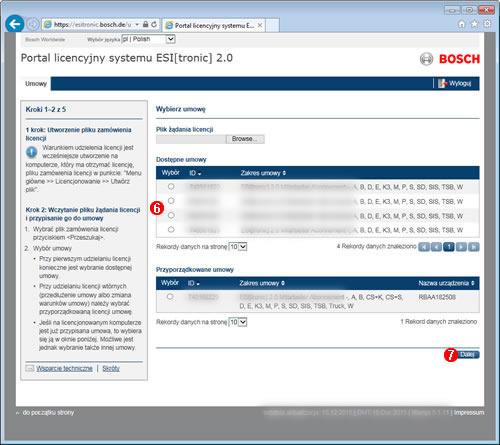The width and height of the screenshot is (500, 445).
Task: Refresh the page with the reload icon
Action: pyautogui.click(x=154, y=24)
